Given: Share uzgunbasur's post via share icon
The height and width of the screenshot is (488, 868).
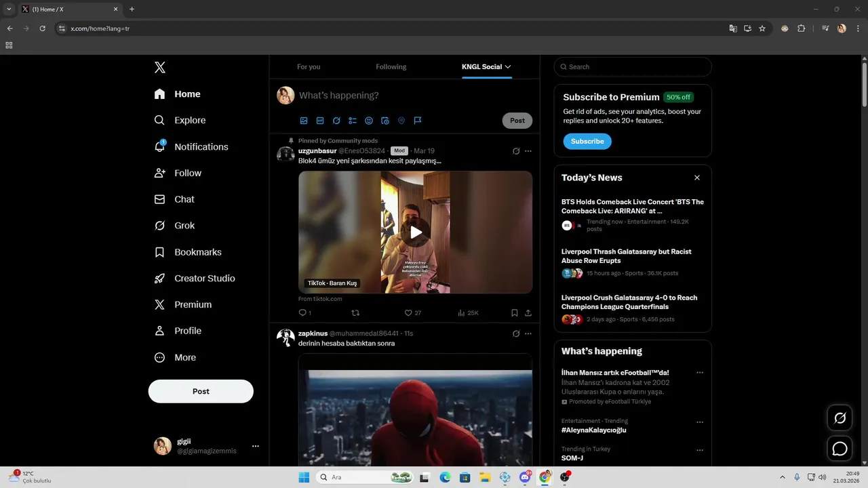Looking at the screenshot, I should [x=528, y=313].
